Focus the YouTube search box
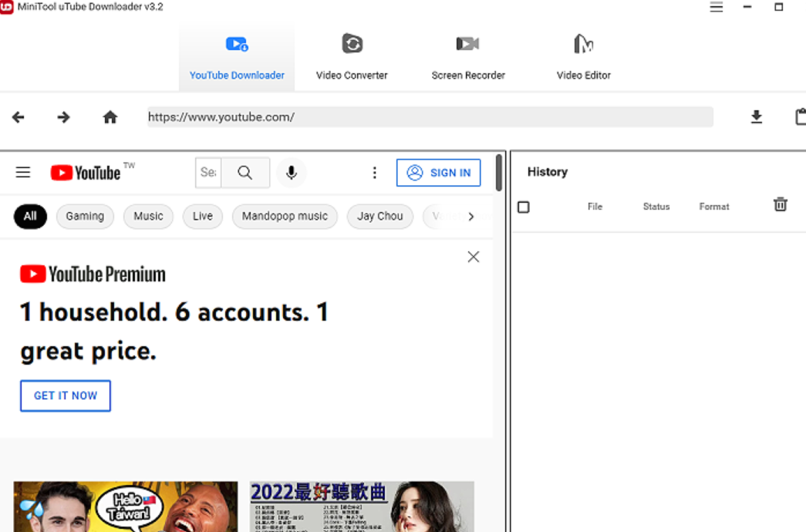Image resolution: width=806 pixels, height=532 pixels. tap(208, 173)
